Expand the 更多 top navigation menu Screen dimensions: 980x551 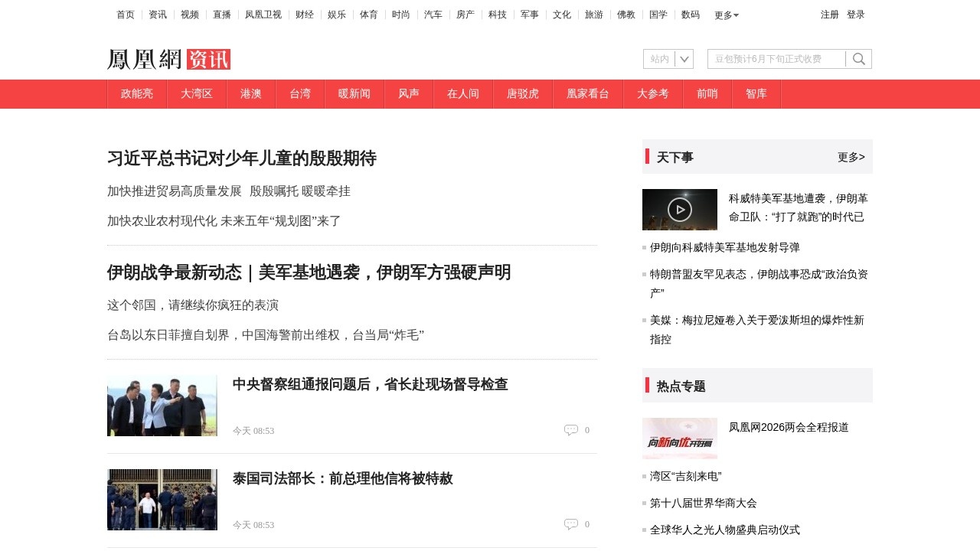coord(727,15)
